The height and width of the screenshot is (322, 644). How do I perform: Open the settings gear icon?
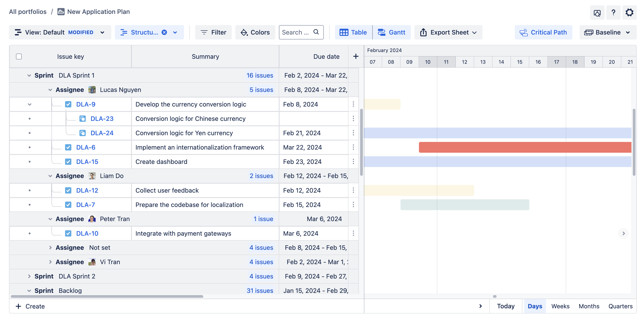[629, 12]
